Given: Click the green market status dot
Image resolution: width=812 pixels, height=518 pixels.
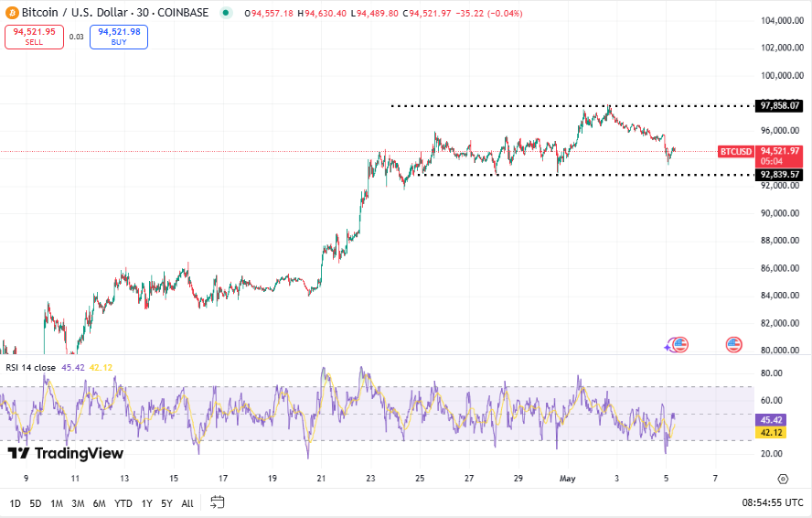Looking at the screenshot, I should (226, 13).
